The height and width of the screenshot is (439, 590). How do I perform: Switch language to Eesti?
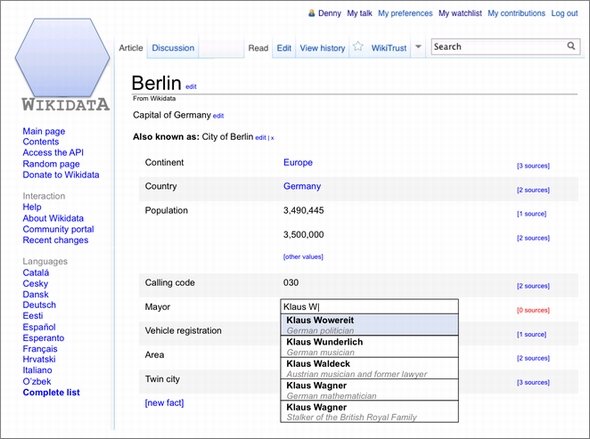(x=33, y=316)
